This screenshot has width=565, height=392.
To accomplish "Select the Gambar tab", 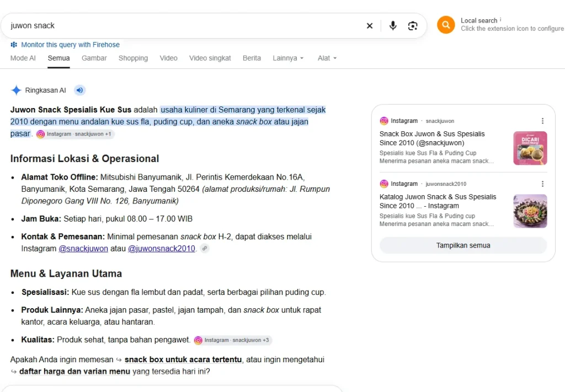I will (94, 58).
